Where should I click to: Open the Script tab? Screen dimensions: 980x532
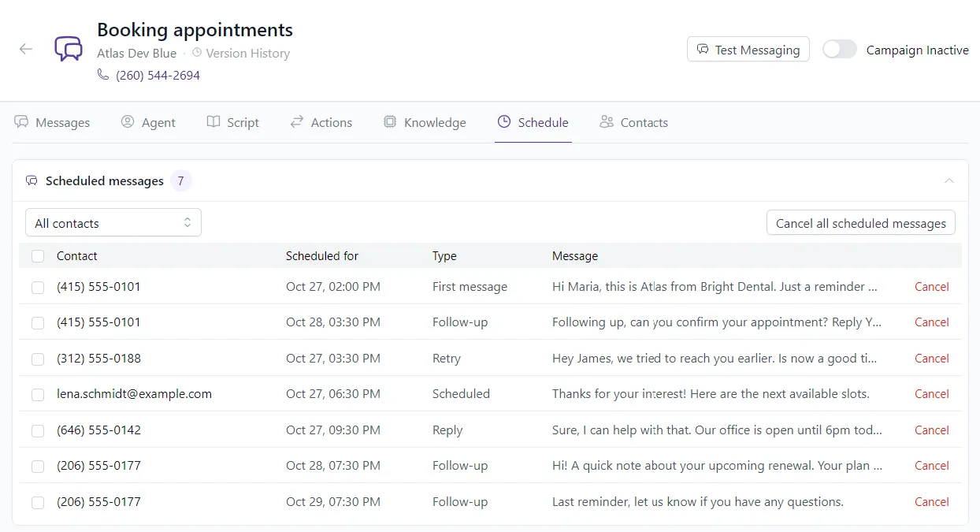[x=233, y=122]
